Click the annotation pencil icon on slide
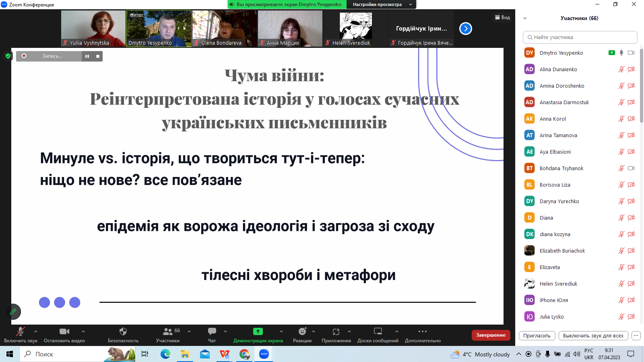Screen dimensions: 644x362 point(13,311)
